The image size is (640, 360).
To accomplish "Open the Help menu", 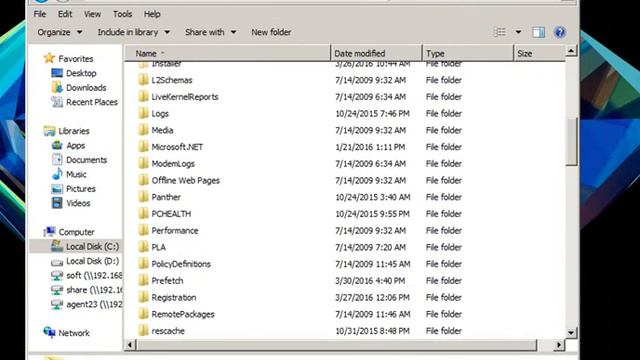I will [x=152, y=14].
